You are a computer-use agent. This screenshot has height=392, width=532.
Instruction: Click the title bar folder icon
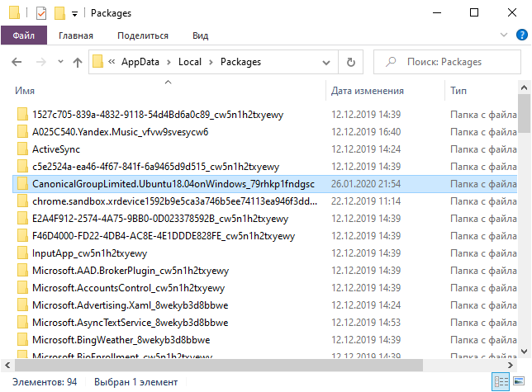[15, 12]
